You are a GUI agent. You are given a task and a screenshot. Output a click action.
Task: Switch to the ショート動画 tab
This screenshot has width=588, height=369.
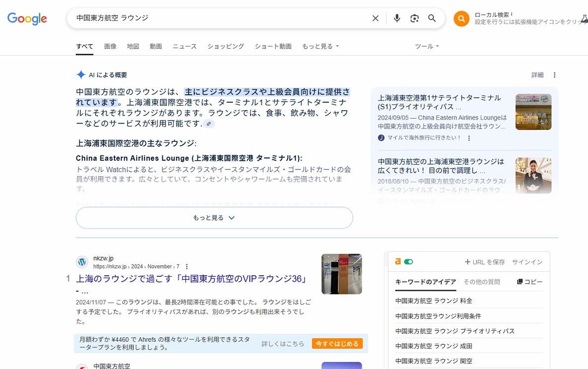tap(273, 46)
